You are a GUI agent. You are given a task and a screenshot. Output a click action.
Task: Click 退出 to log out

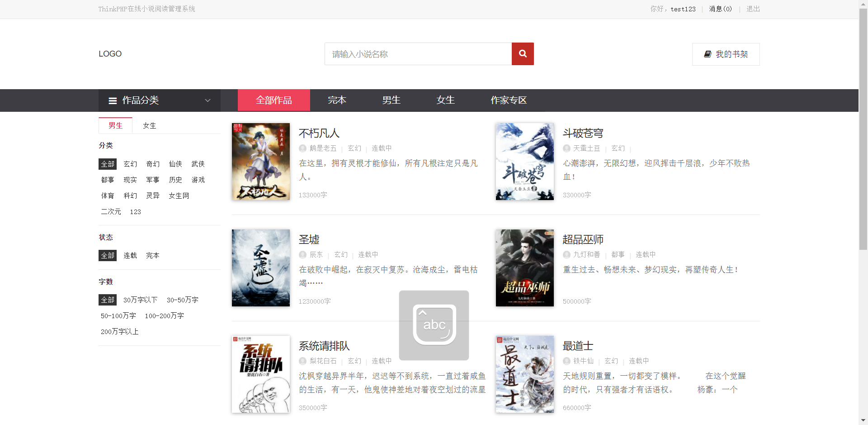tap(753, 9)
